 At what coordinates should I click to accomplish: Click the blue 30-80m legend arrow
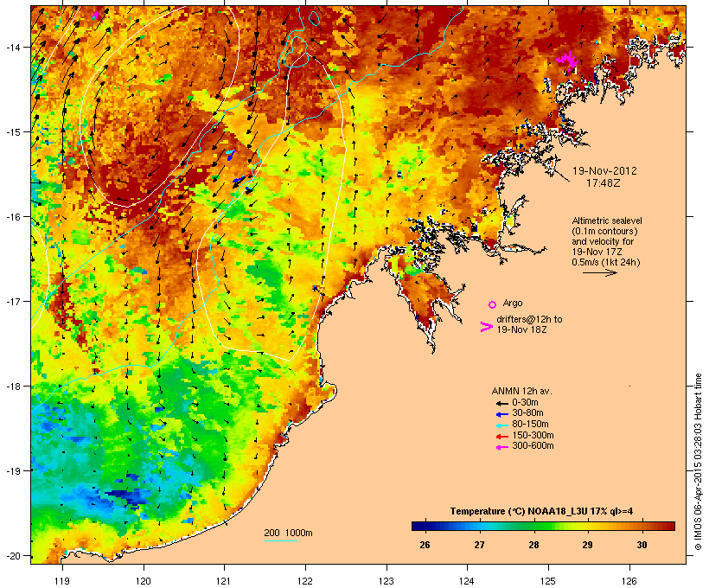click(x=501, y=414)
